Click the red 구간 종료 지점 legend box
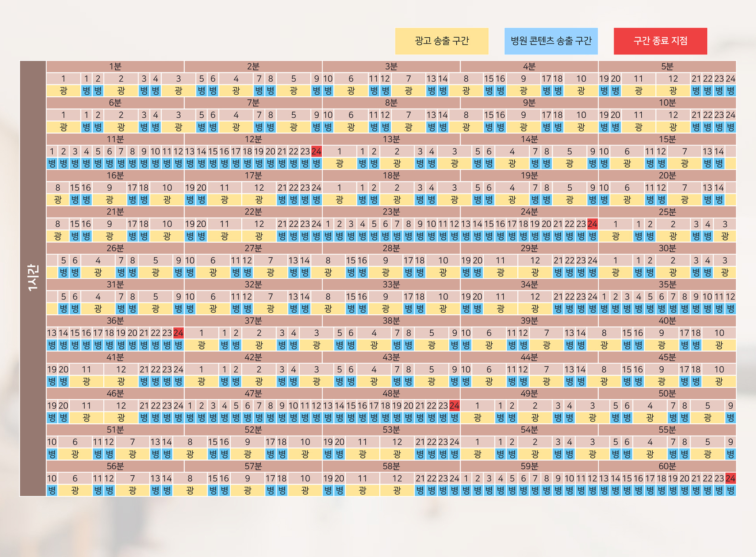 660,41
